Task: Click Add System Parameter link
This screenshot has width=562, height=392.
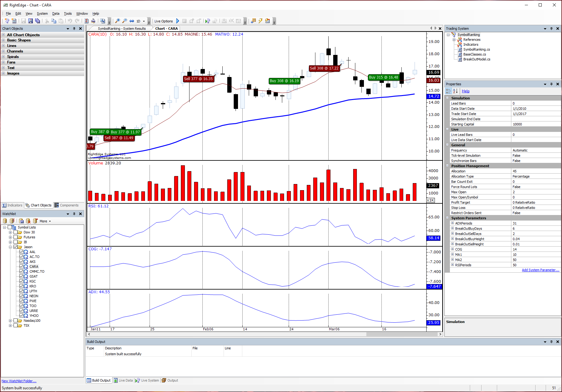Action: pos(541,270)
